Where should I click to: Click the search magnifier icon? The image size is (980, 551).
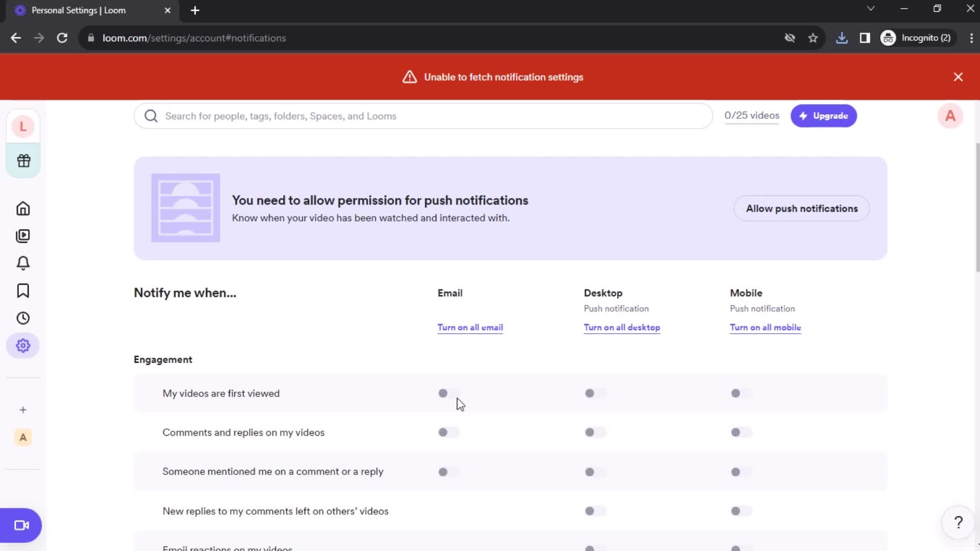tap(151, 116)
